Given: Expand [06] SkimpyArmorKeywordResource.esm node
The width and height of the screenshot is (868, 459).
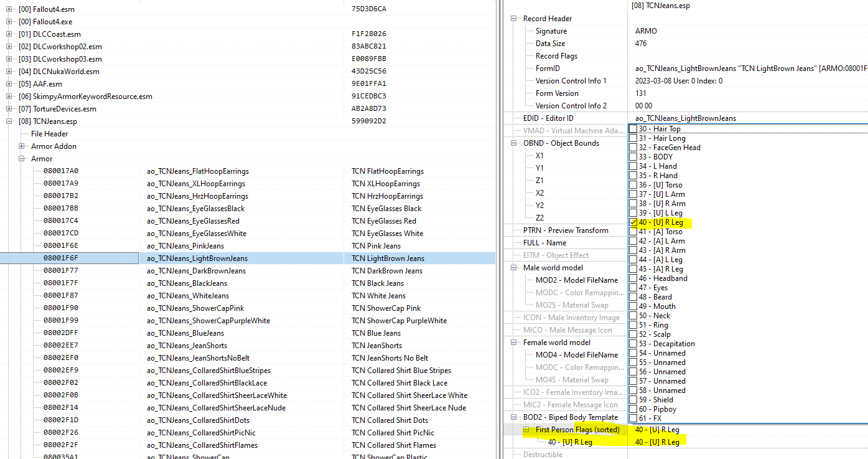Looking at the screenshot, I should [9, 97].
